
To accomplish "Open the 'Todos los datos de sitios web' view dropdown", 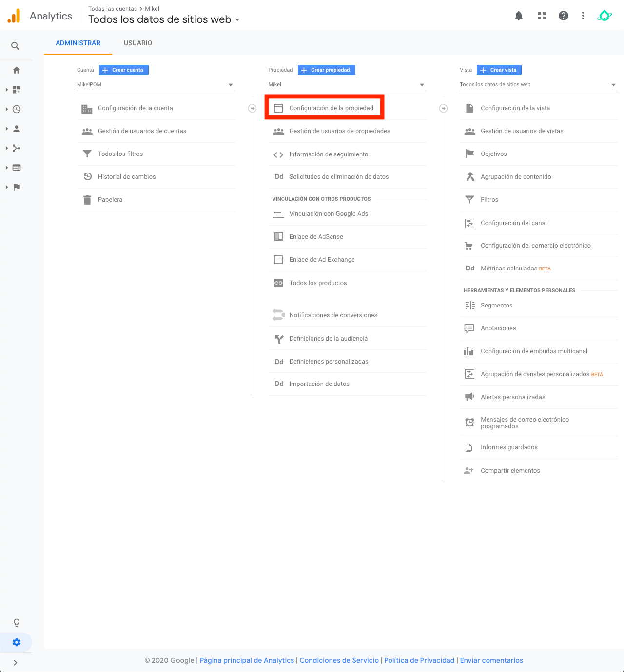I will coord(613,84).
